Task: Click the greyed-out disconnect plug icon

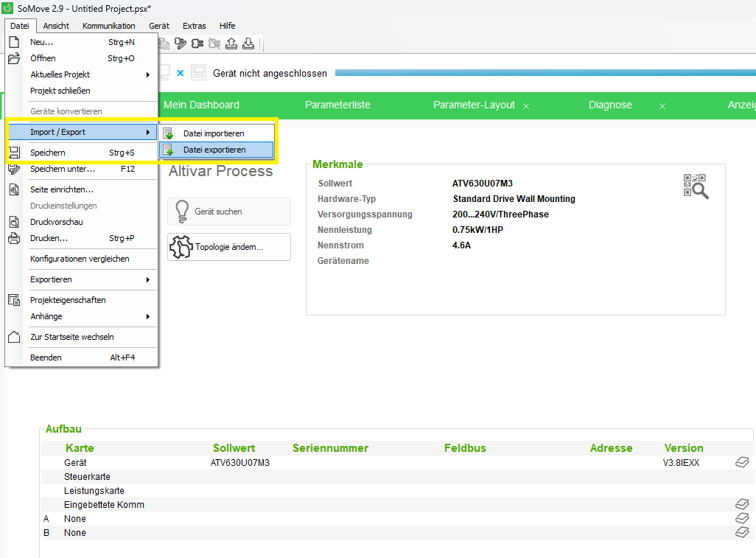Action: 214,44
